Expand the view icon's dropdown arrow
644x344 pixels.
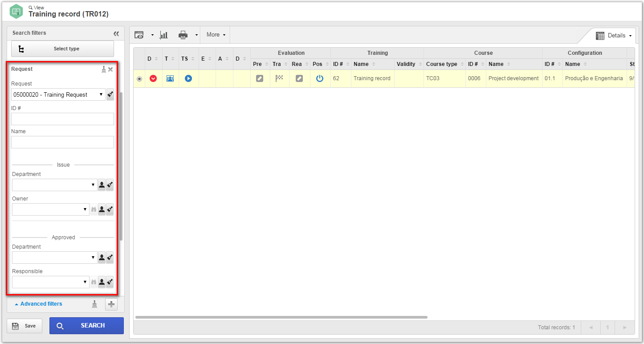coord(152,35)
